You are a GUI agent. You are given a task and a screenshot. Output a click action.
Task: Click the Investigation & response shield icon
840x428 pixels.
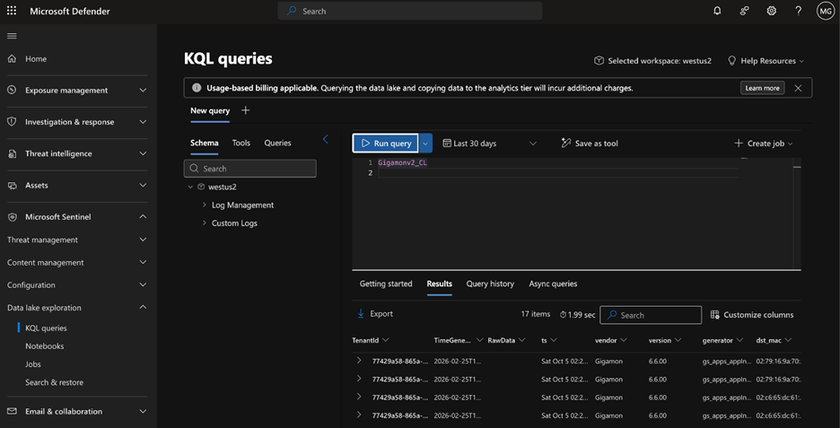(12, 122)
